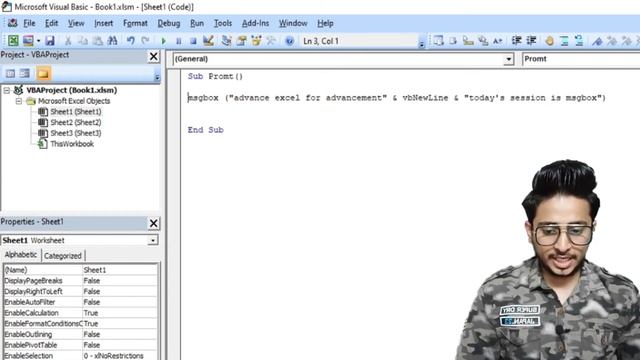Redo the last undone action
The height and width of the screenshot is (360, 640).
coord(145,40)
